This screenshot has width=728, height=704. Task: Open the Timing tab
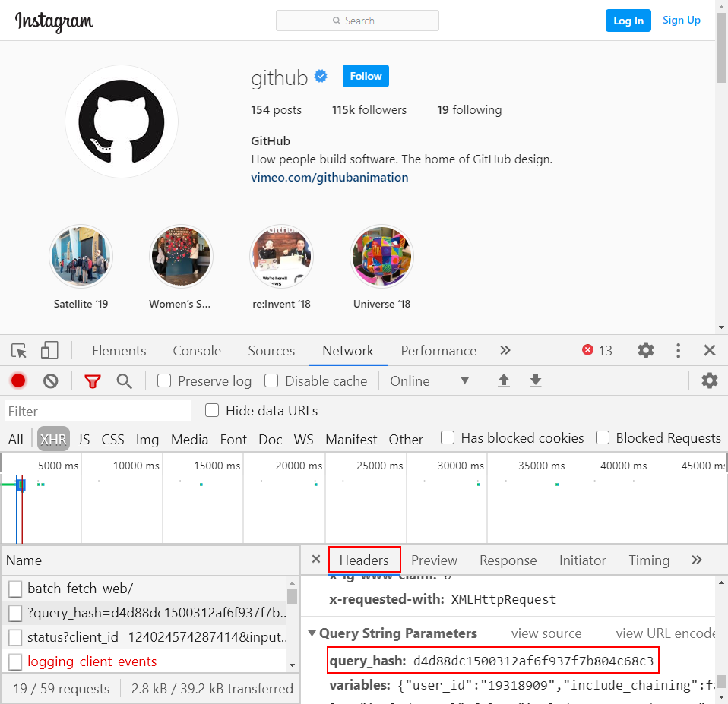click(649, 560)
